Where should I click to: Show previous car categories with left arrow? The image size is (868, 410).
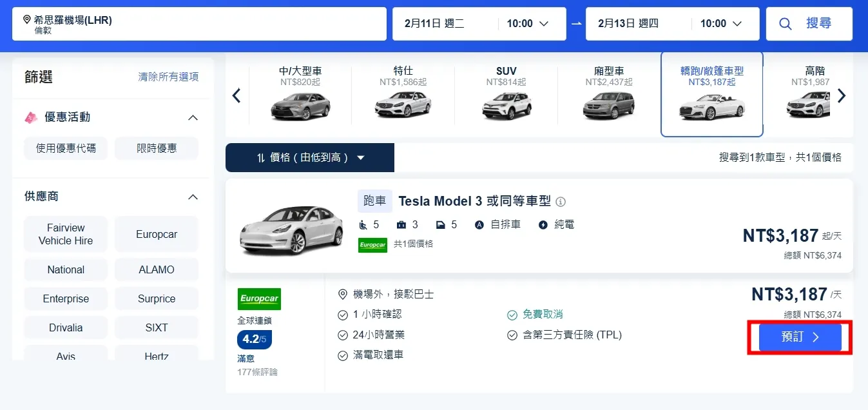236,96
